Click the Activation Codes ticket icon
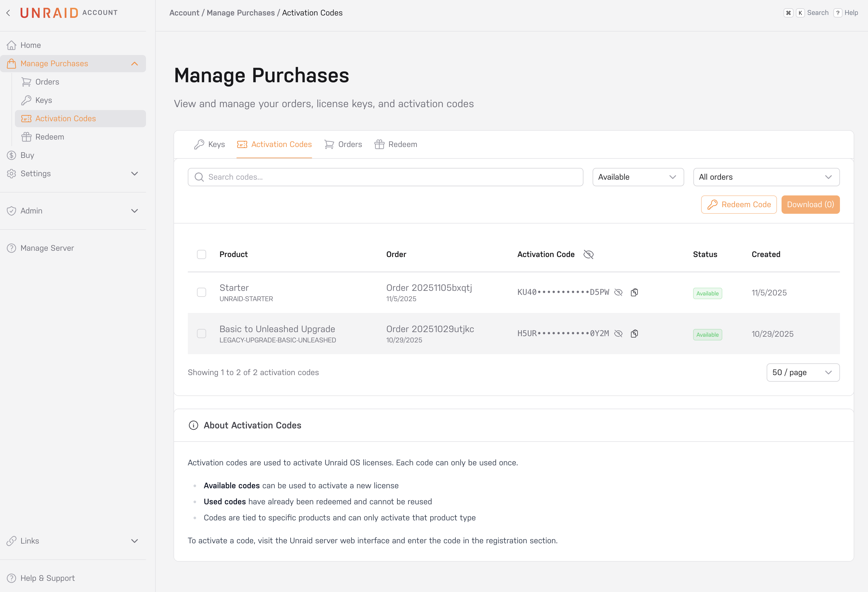 [x=26, y=118]
